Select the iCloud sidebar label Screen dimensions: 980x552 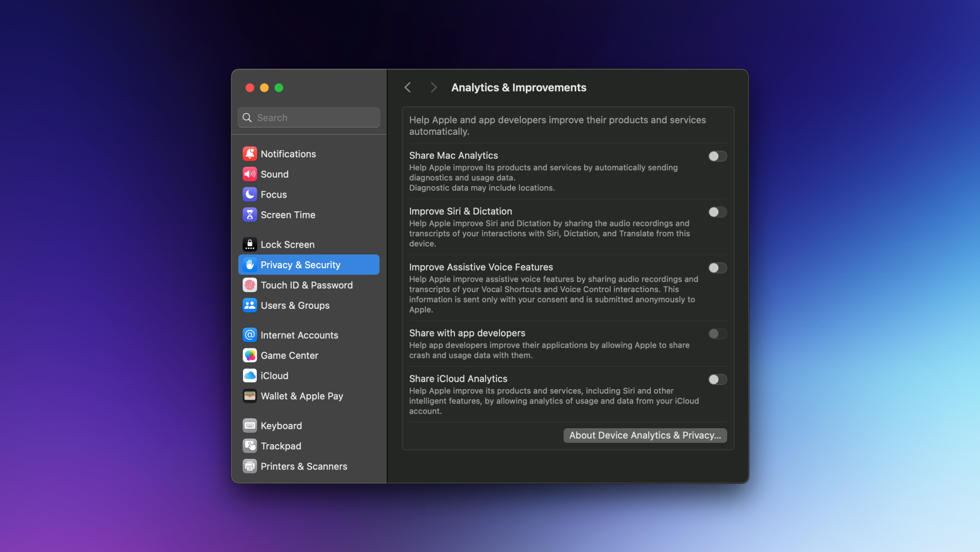[x=274, y=376]
